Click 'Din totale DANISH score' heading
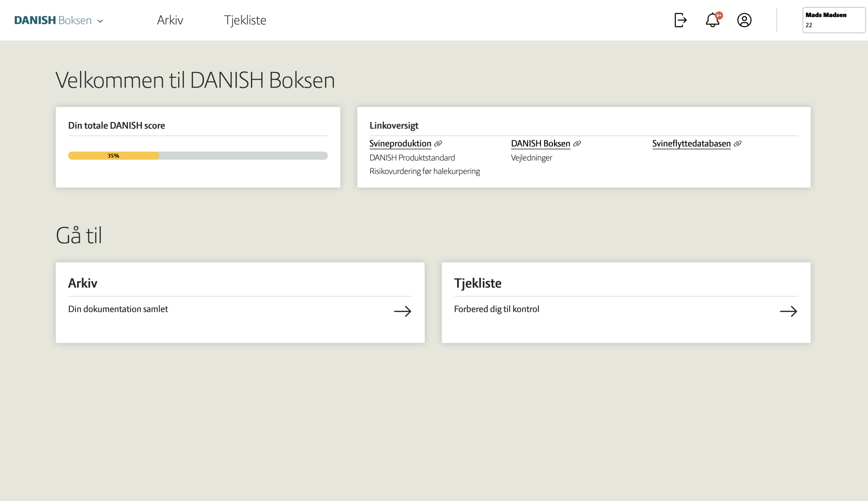The width and height of the screenshot is (868, 501). pyautogui.click(x=117, y=125)
